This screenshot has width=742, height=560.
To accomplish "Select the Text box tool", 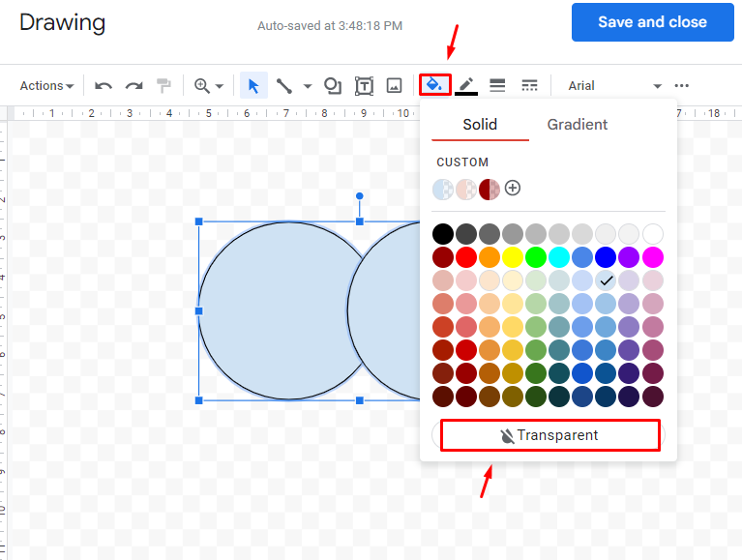I will tap(364, 86).
